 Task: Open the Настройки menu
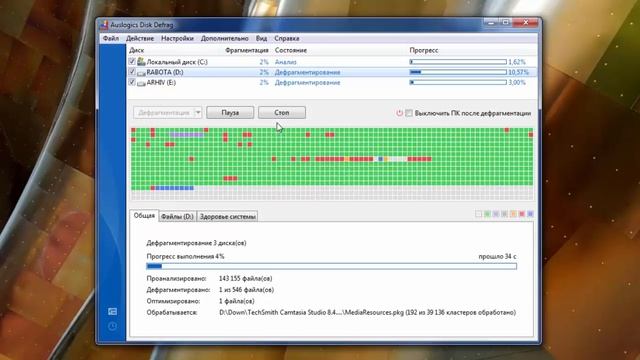tap(177, 38)
